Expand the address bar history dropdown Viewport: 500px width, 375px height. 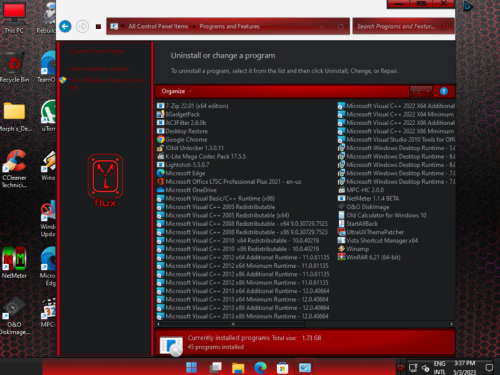321,27
